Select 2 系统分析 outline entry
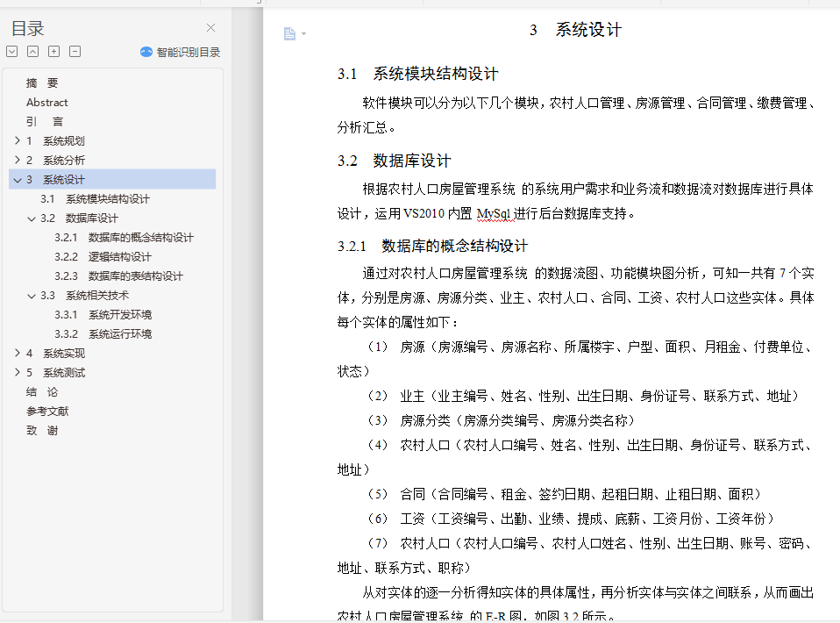840x623 pixels. pyautogui.click(x=56, y=161)
